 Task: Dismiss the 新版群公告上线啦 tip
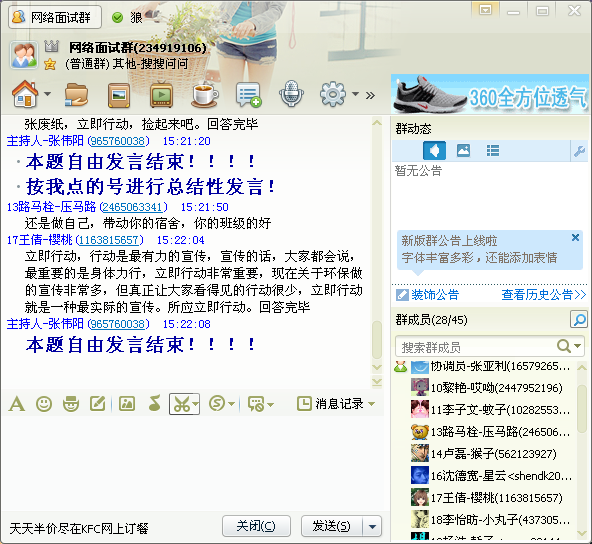(x=575, y=237)
